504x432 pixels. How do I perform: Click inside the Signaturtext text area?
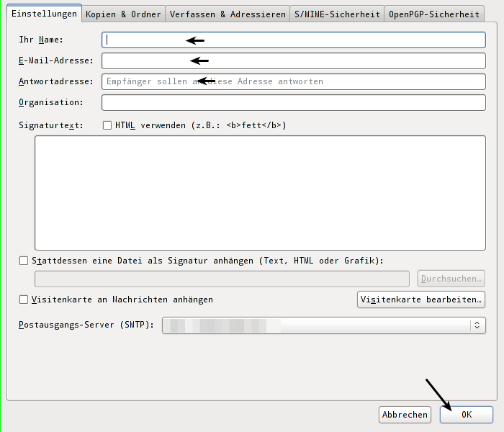pyautogui.click(x=260, y=192)
